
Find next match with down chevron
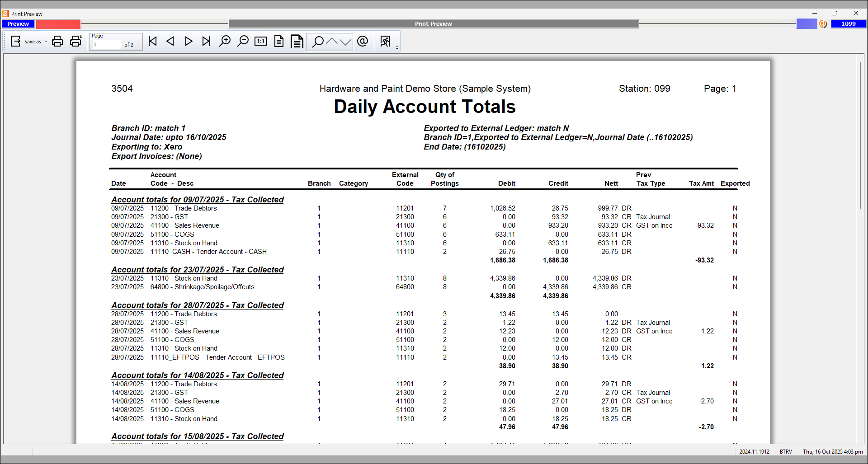[x=345, y=41]
